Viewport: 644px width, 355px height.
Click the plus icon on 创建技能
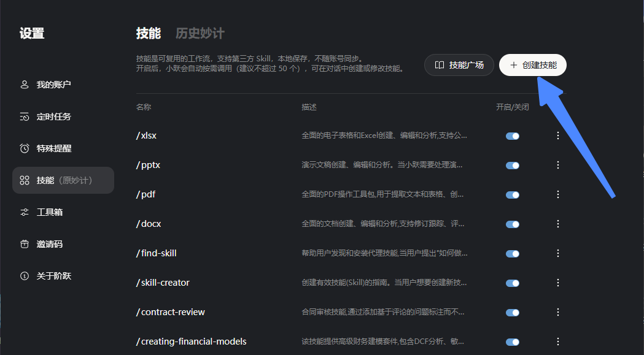pos(513,64)
